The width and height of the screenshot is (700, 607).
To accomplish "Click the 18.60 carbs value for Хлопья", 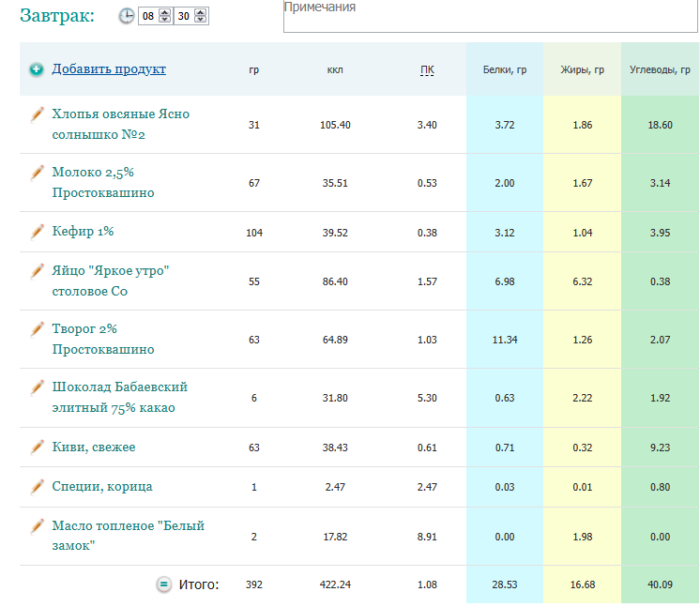I will point(661,125).
